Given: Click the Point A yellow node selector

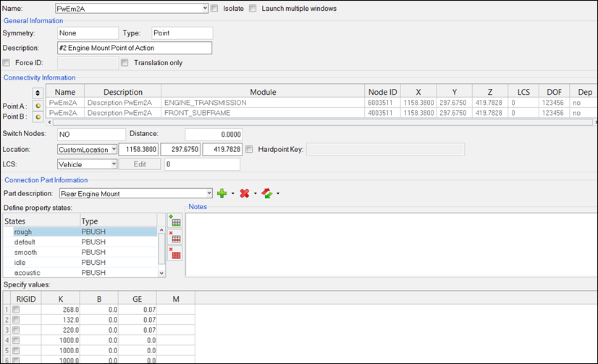Looking at the screenshot, I should click(38, 106).
